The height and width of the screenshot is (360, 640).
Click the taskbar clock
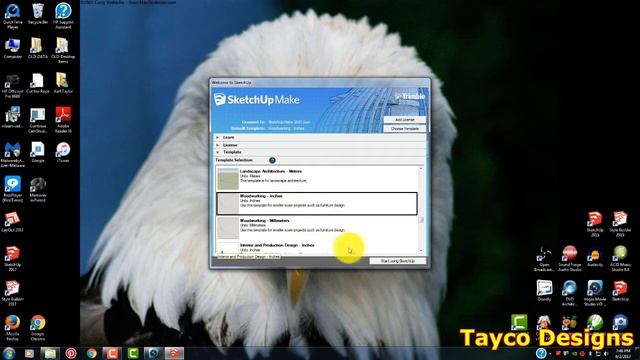coord(623,353)
